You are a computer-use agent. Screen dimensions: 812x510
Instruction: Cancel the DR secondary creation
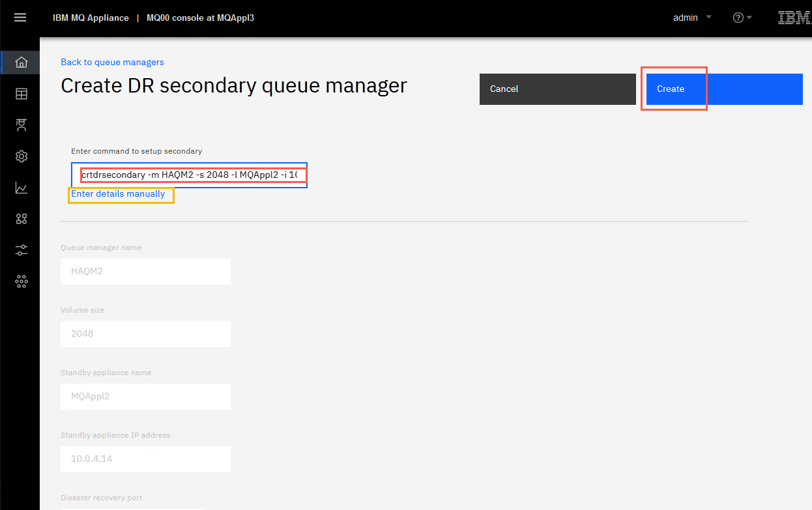tap(558, 89)
